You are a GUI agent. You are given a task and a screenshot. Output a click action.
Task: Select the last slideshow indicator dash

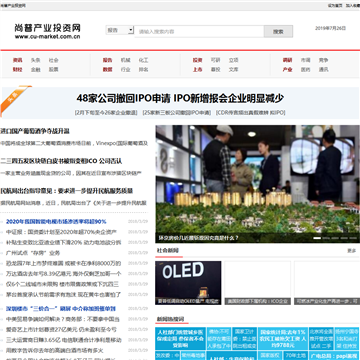pos(353,238)
